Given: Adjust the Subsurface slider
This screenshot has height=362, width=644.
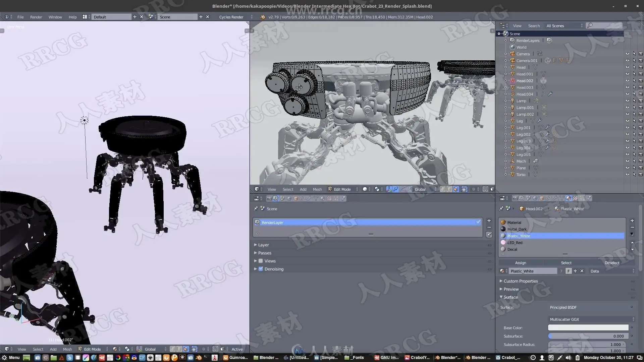Looking at the screenshot, I should pos(588,336).
